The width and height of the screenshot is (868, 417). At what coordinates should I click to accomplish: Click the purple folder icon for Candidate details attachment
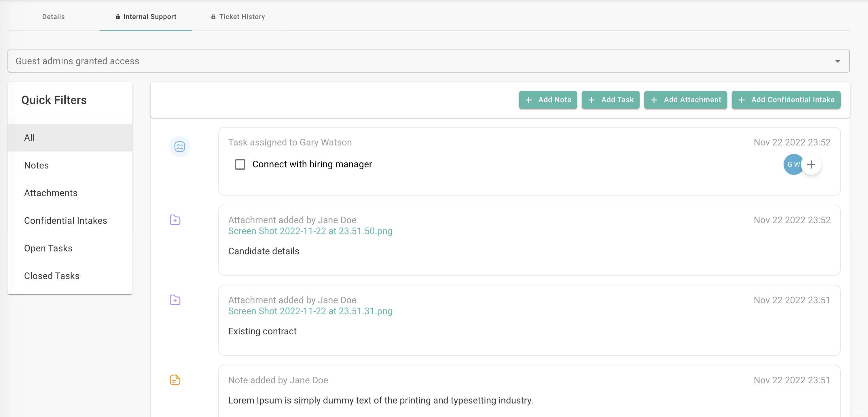(175, 220)
